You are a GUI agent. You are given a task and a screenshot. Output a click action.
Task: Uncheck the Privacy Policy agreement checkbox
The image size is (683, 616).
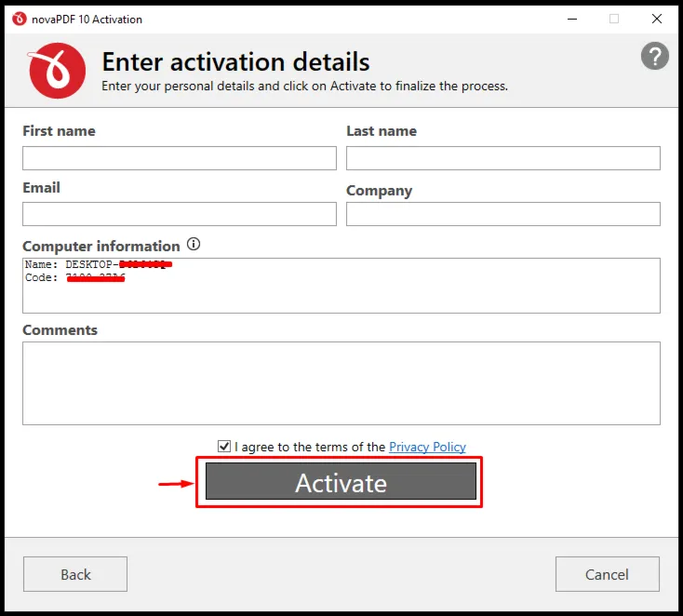click(224, 446)
